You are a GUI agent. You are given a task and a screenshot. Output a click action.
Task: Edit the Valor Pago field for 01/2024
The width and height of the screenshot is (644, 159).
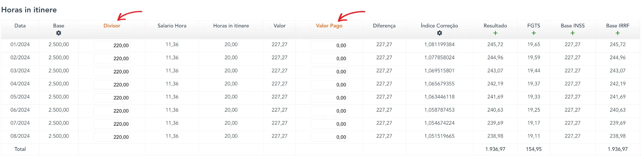[329, 45]
